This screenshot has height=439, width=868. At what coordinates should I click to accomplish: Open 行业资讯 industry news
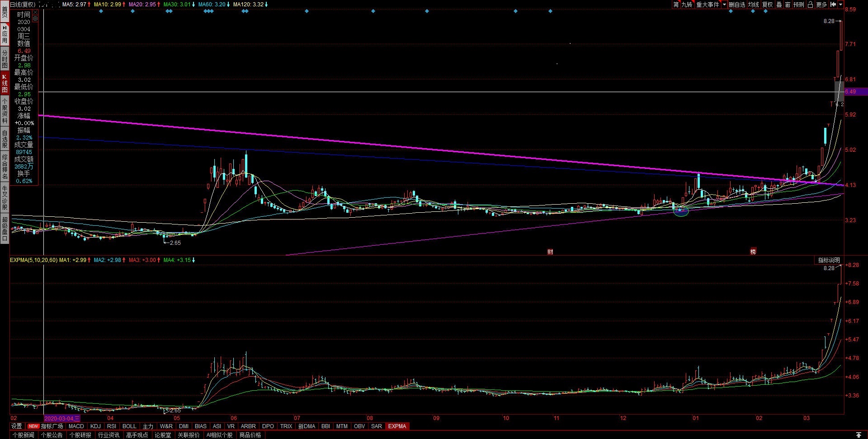pyautogui.click(x=109, y=435)
